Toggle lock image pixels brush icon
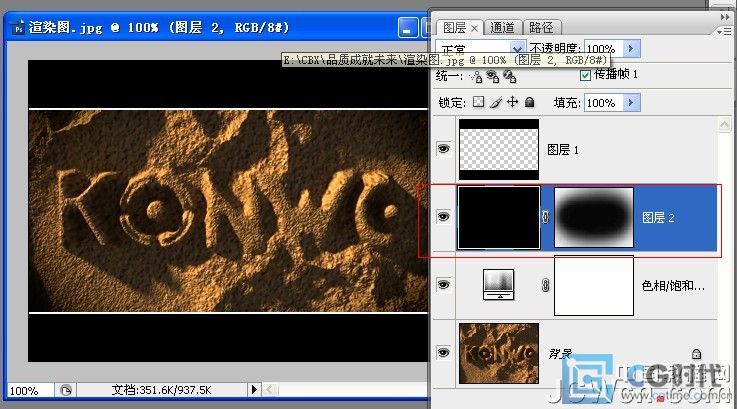 [496, 102]
